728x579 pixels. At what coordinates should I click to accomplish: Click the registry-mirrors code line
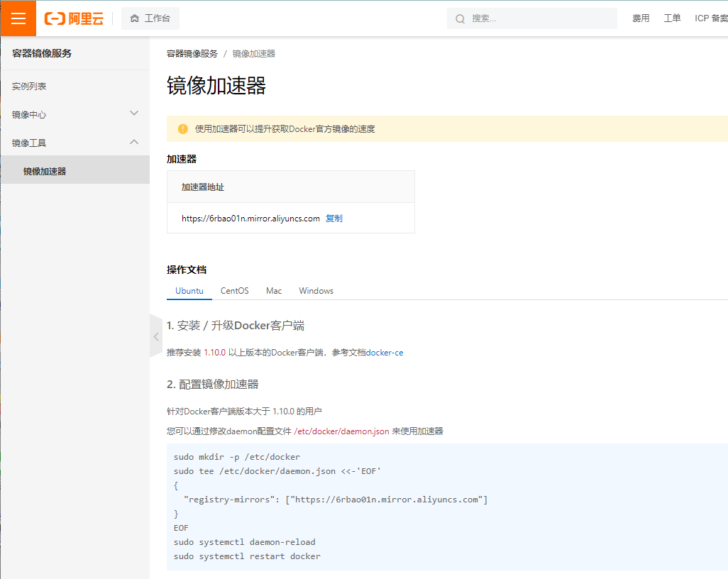point(336,500)
